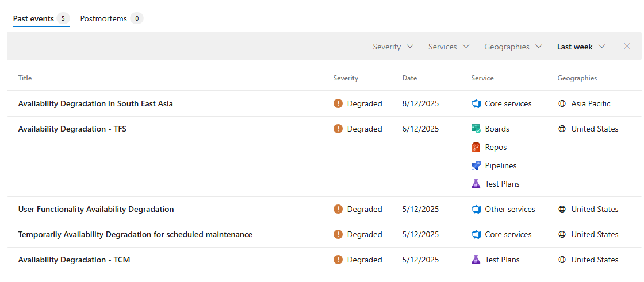Screen dimensions: 644x282
Task: Open the Availability Degradation - TCM event
Action: coord(74,260)
